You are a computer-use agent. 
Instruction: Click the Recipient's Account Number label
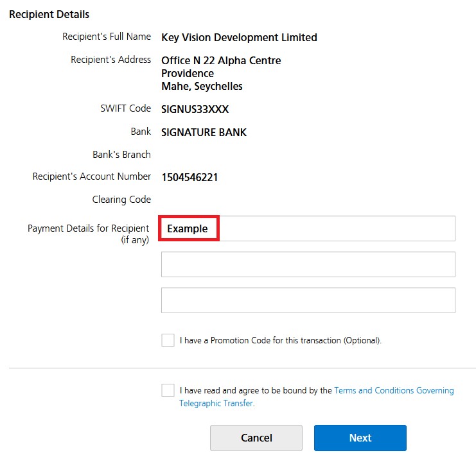92,176
